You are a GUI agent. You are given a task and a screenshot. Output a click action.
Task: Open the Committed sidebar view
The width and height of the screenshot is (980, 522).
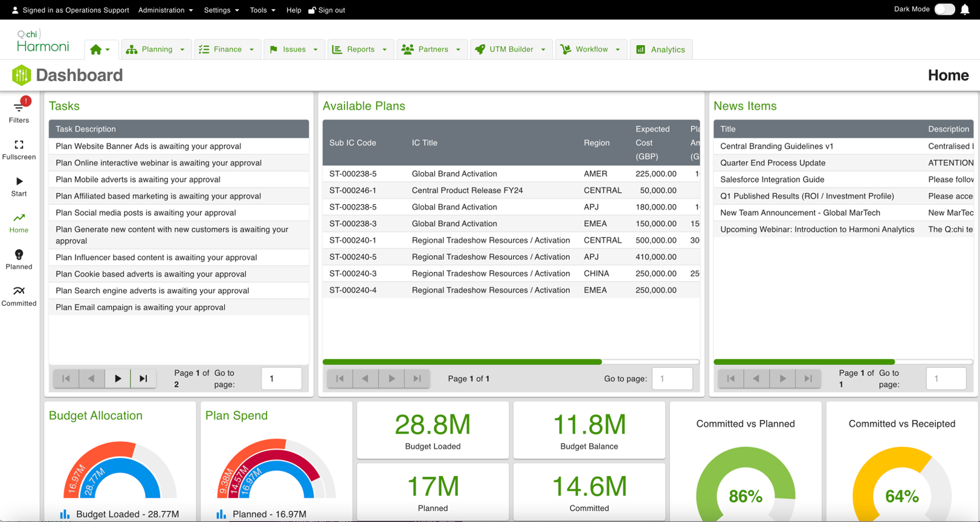19,295
